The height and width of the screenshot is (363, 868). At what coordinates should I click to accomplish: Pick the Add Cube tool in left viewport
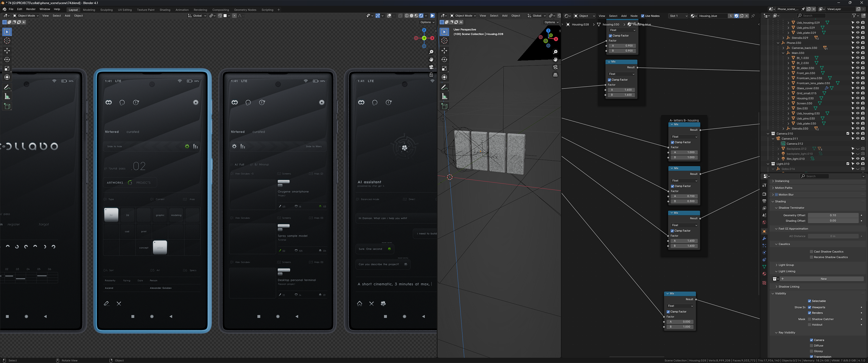tap(7, 106)
